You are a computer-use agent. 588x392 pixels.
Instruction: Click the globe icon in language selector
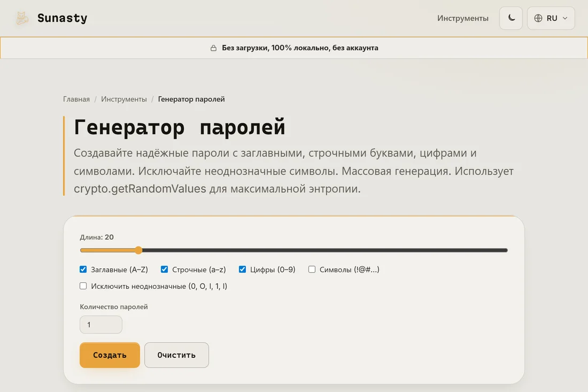[538, 18]
